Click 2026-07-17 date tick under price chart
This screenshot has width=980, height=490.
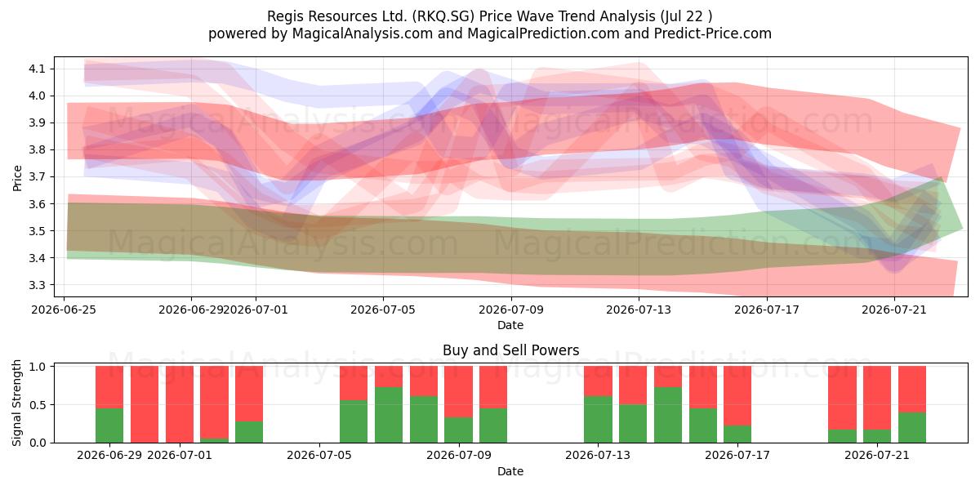coord(766,310)
